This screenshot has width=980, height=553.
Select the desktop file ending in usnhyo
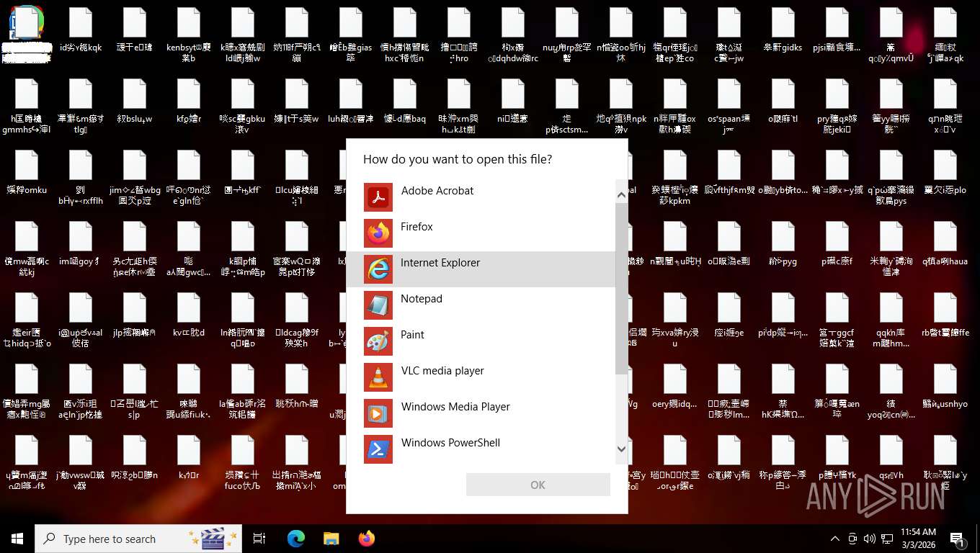pos(945,387)
